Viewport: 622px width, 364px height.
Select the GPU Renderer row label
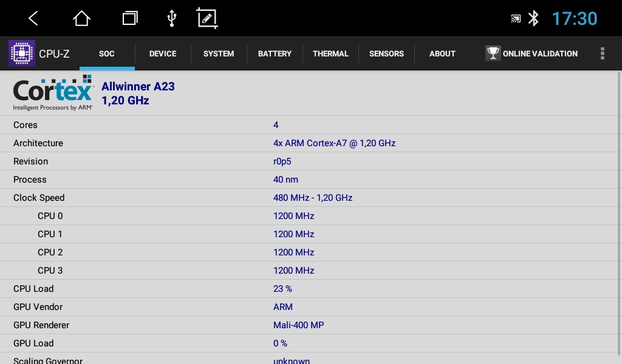pos(41,325)
